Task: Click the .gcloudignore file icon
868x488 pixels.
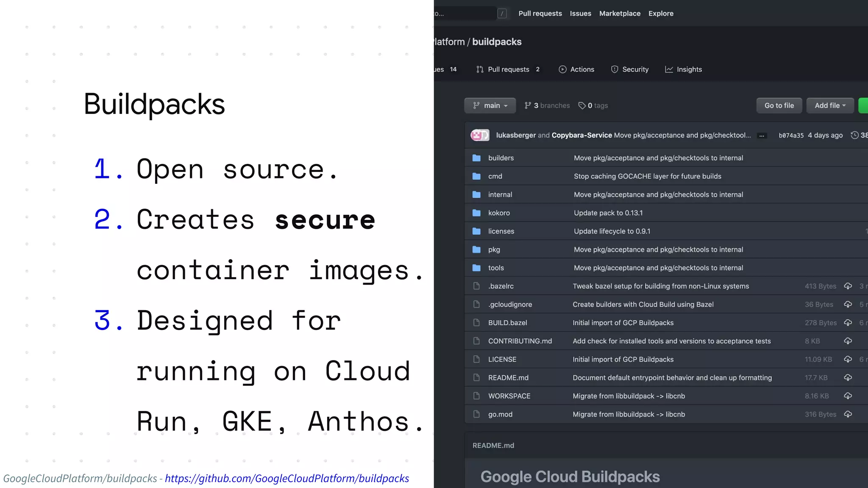Action: point(476,304)
